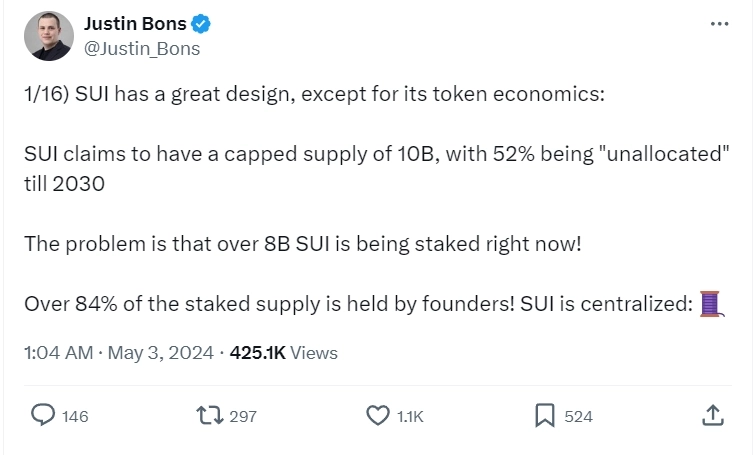
Task: Click the thread spool emoji
Action: click(x=711, y=304)
